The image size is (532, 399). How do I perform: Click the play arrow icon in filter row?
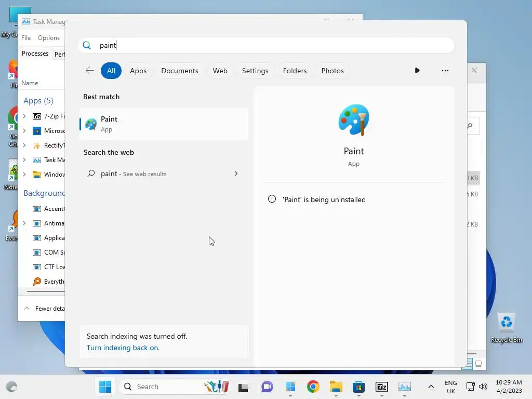(x=417, y=71)
